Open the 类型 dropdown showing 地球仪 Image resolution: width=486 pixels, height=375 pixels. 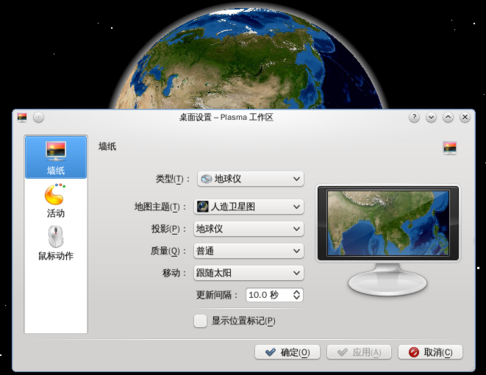[x=251, y=179]
